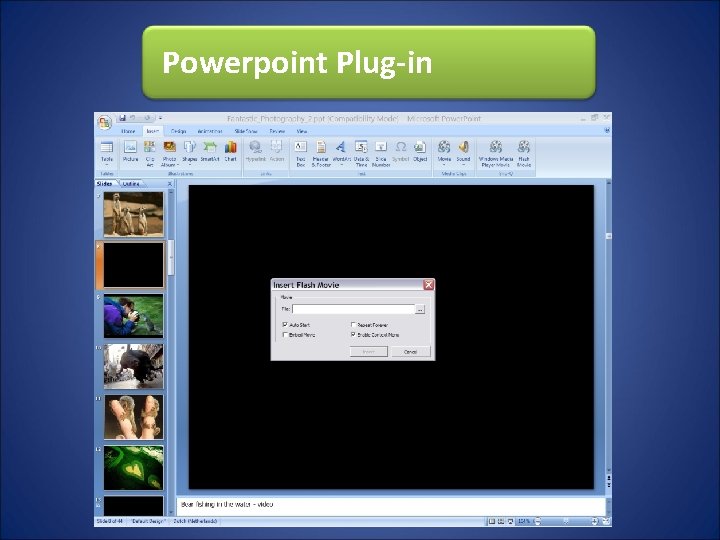Screen dimensions: 720x540
Task: Switch to Normal view in the status bar
Action: (492, 521)
